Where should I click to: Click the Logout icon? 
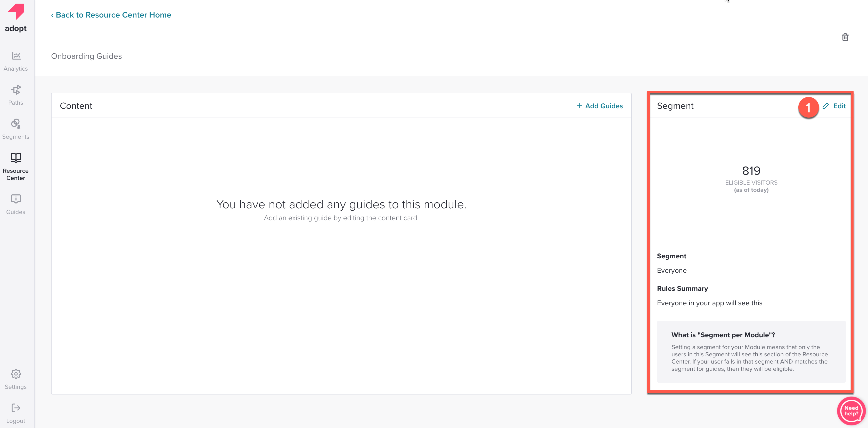click(15, 408)
